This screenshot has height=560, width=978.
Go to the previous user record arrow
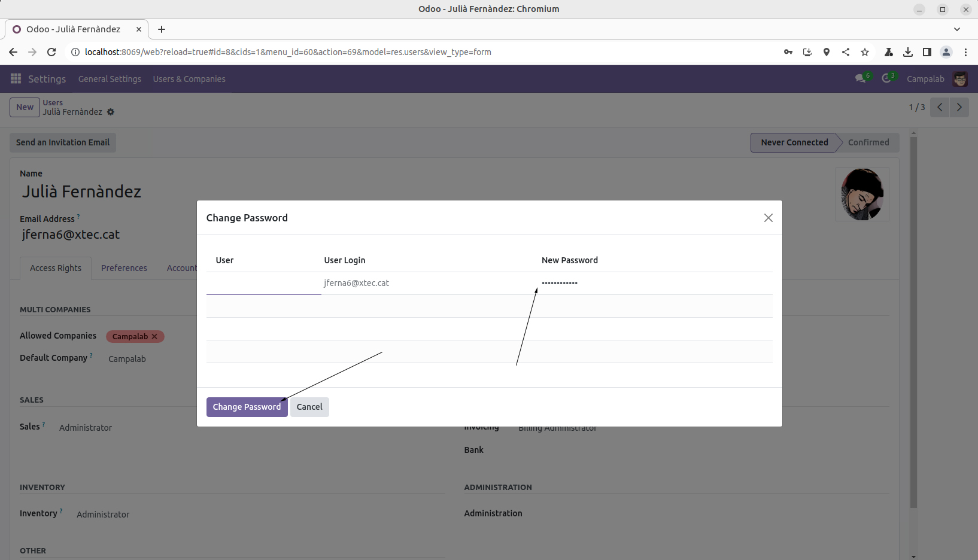tap(940, 107)
